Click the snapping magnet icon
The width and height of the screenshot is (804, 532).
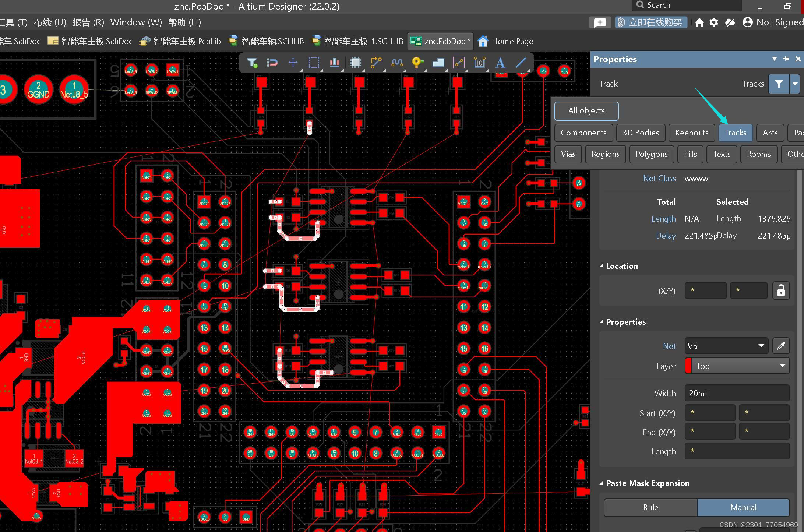pos(272,63)
